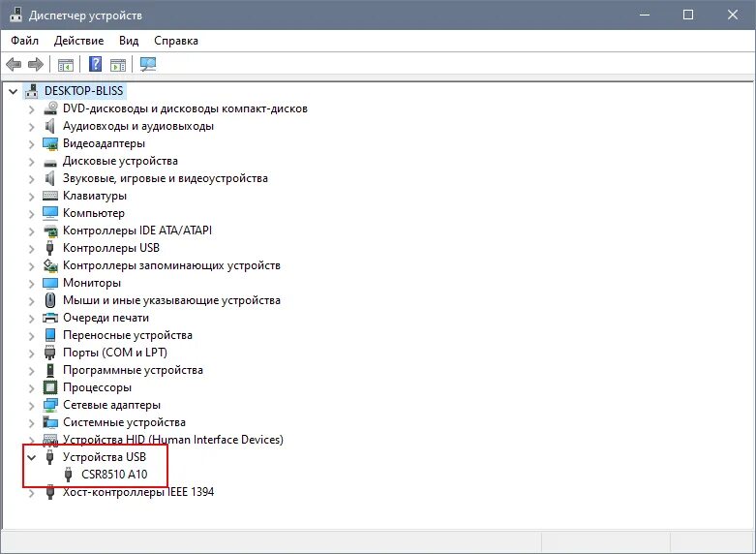Select the CSR8510 A10 device label
Image resolution: width=756 pixels, height=554 pixels.
(114, 475)
